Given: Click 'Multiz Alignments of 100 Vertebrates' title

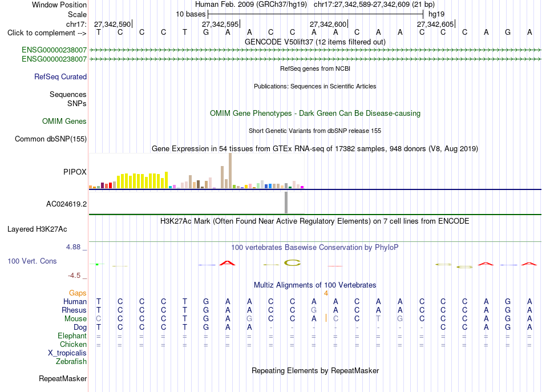Looking at the screenshot, I should pyautogui.click(x=315, y=285).
